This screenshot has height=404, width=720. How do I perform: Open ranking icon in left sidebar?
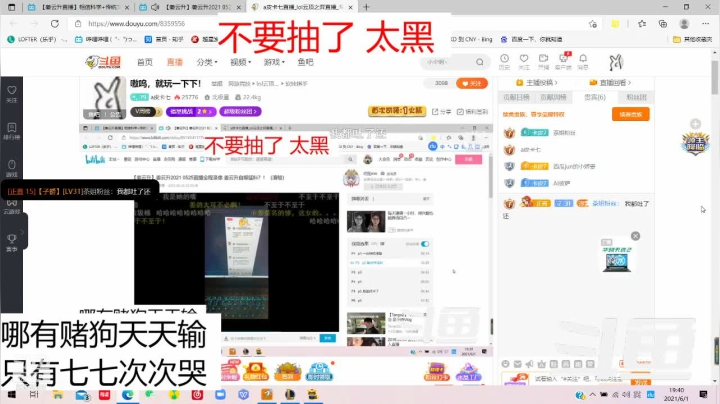coord(12,131)
